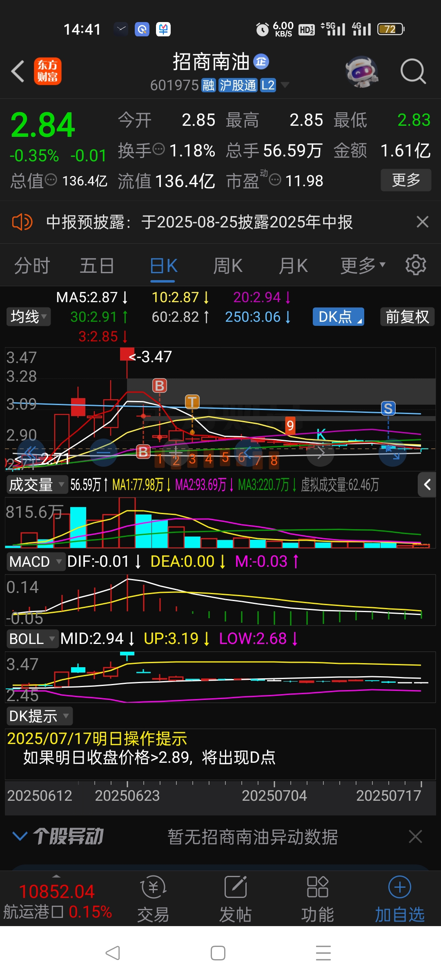
Task: Open MACD indicator dropdown
Action: (36, 561)
